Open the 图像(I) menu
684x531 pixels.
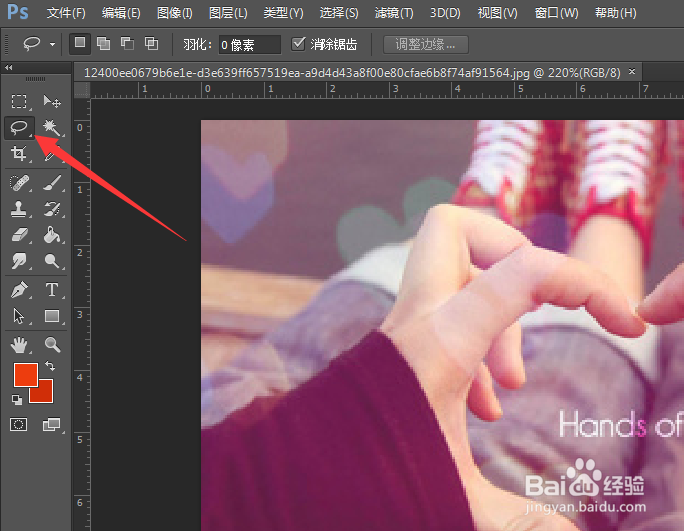[x=174, y=13]
